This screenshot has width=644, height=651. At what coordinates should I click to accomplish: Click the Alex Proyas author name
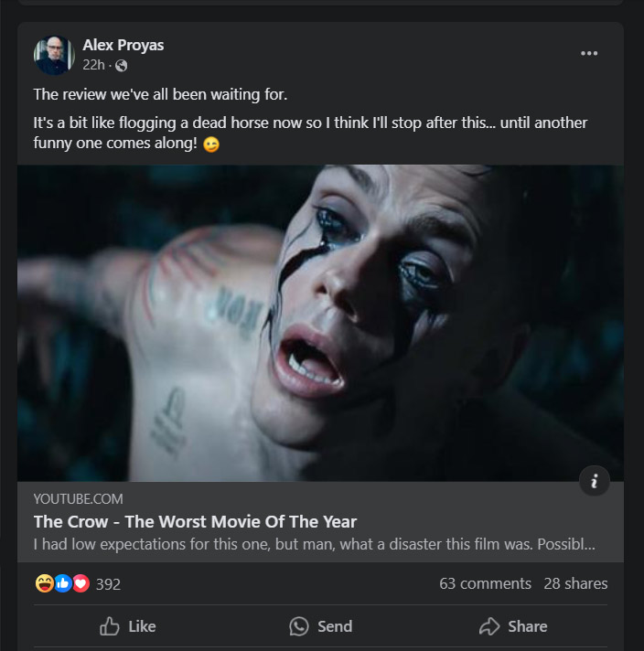pos(123,45)
